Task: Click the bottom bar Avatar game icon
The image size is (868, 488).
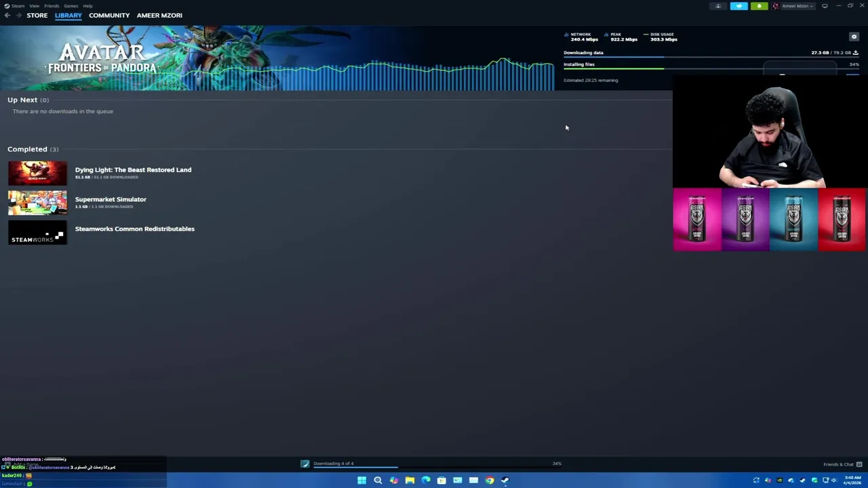Action: [305, 464]
